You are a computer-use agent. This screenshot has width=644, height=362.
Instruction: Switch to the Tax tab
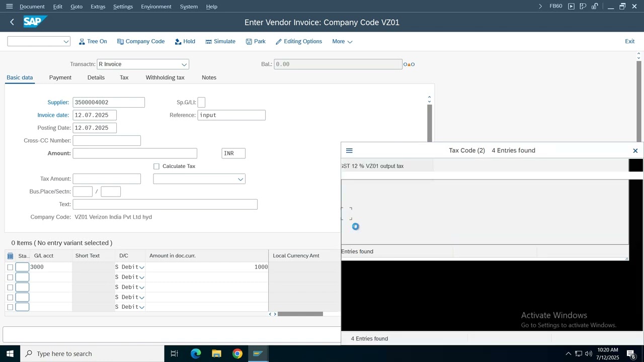pos(124,77)
